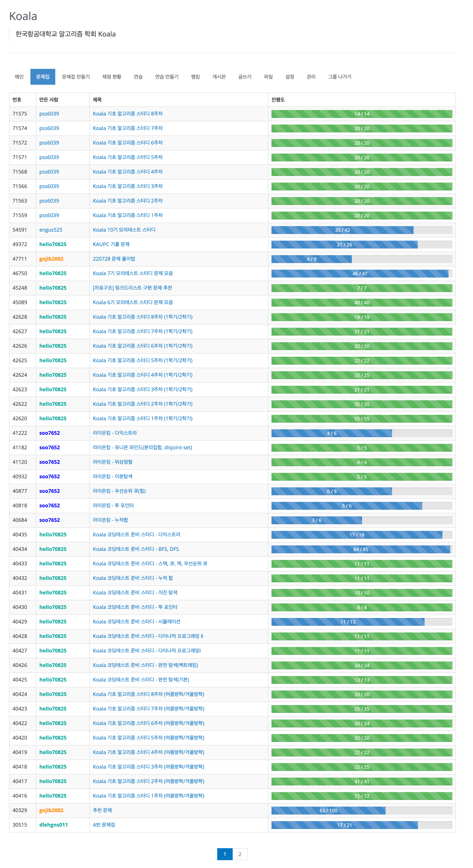
Task: Open Koala 기초 알고리즘 스터디 8주차 (pss6039)
Action: (128, 114)
